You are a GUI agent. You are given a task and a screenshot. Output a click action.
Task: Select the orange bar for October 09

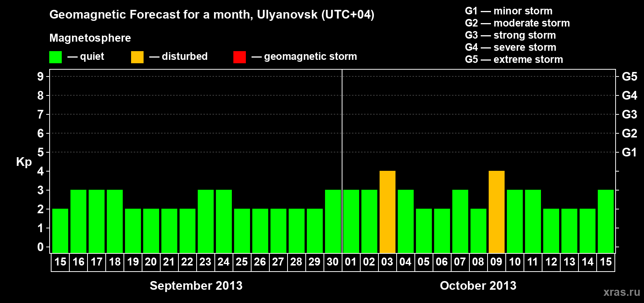[x=497, y=212]
